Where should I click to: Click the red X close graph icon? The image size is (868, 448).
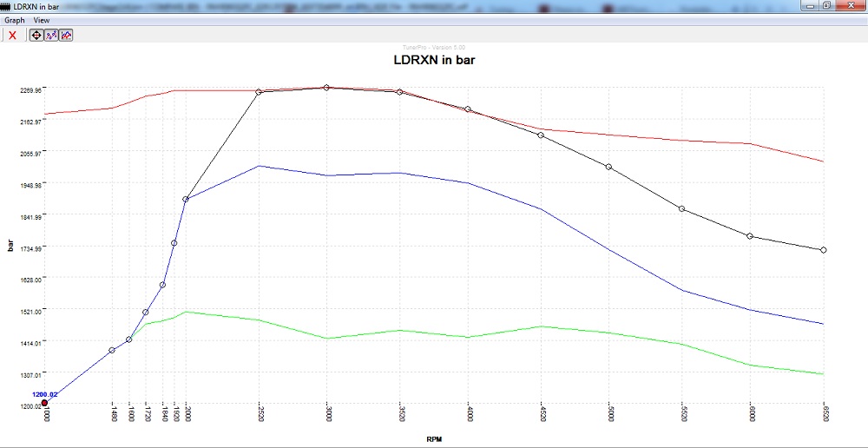tap(12, 35)
